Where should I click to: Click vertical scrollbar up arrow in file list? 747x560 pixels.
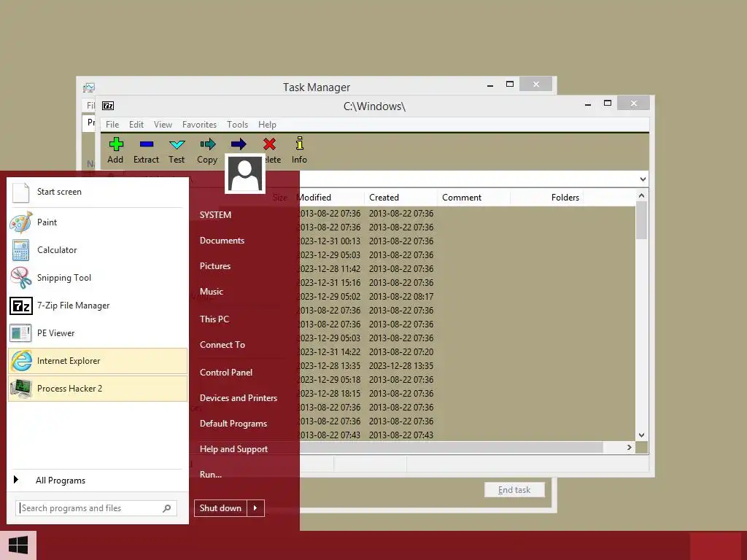pyautogui.click(x=641, y=195)
